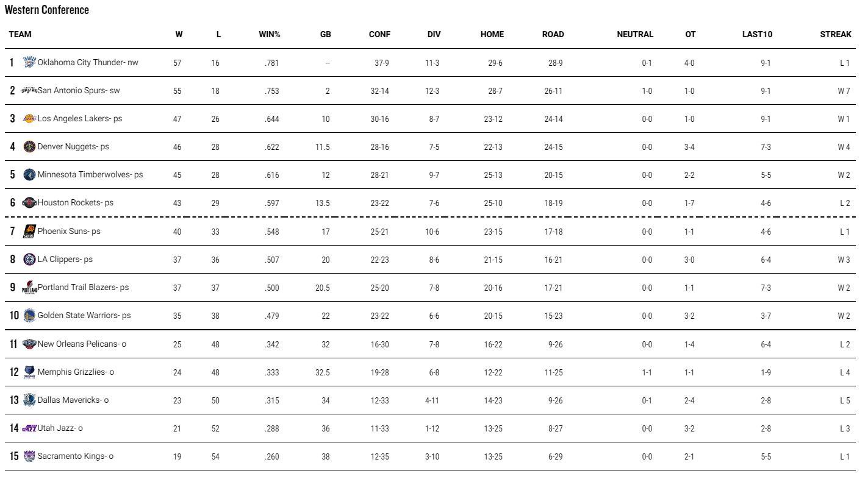Image resolution: width=868 pixels, height=479 pixels.
Task: Click the Los Angeles Lakers logo
Action: pyautogui.click(x=29, y=119)
